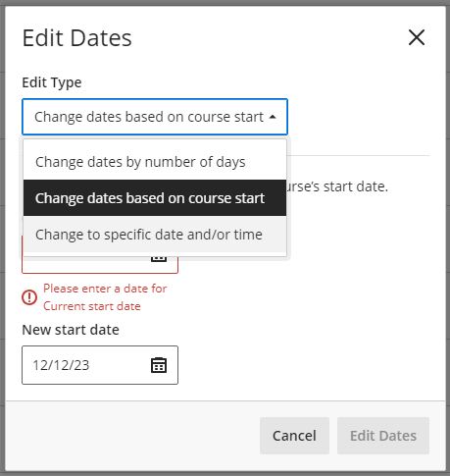Open calendar picker for New start date

pos(159,365)
